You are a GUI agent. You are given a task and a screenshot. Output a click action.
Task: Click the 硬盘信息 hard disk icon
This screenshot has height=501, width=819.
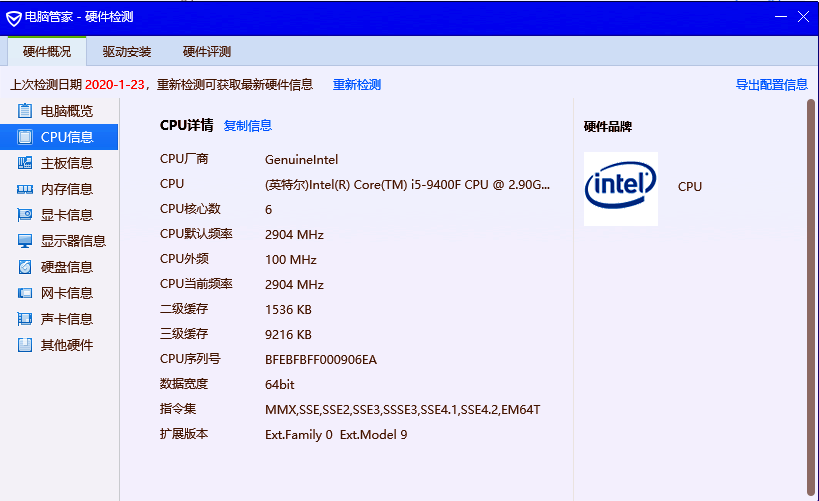(x=25, y=267)
